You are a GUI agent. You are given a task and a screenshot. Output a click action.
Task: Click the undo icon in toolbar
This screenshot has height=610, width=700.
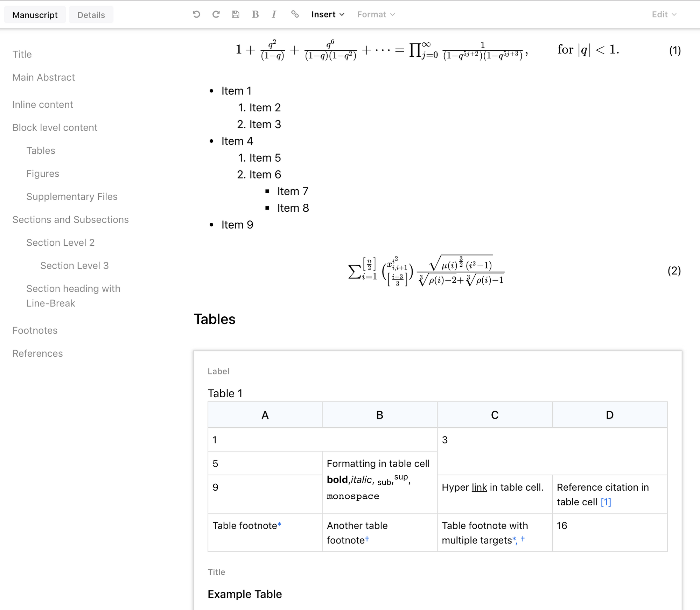pyautogui.click(x=196, y=14)
